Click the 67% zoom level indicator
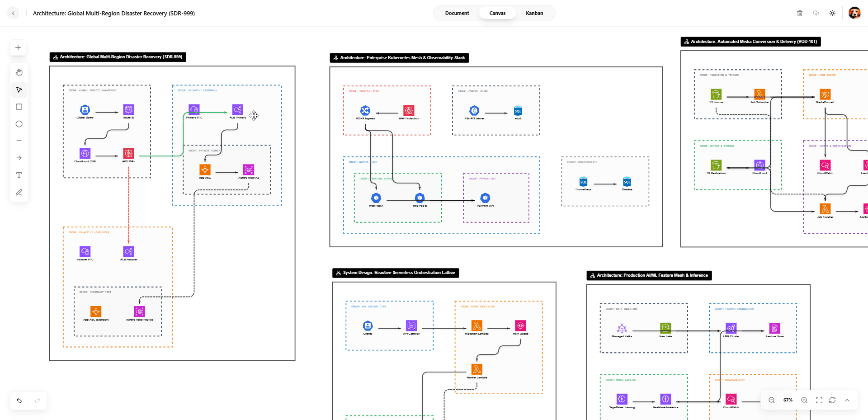The width and height of the screenshot is (868, 420). pos(788,400)
